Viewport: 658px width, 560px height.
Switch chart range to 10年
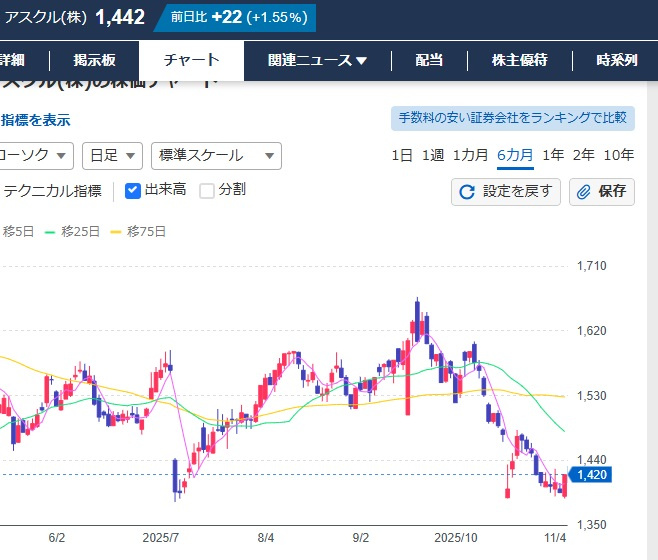[618, 155]
